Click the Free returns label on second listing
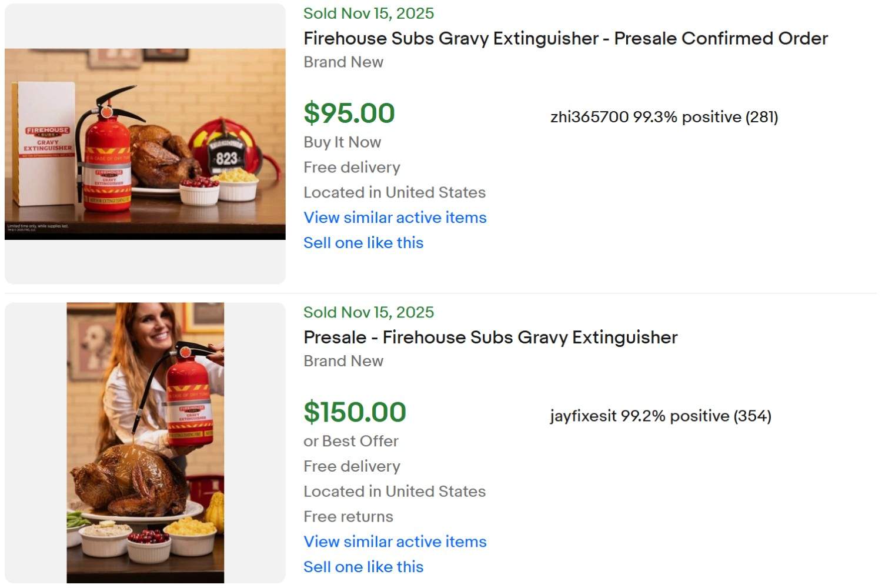The width and height of the screenshot is (882, 588). pyautogui.click(x=348, y=516)
